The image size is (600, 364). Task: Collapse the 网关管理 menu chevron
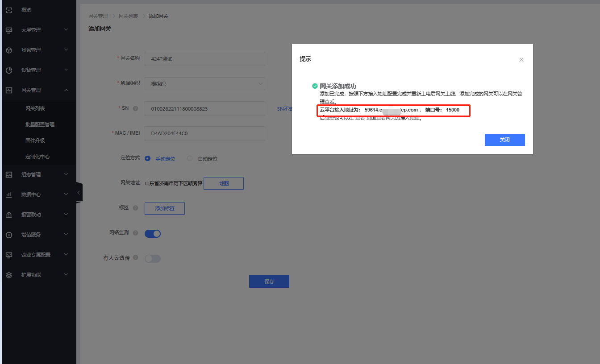tap(66, 90)
